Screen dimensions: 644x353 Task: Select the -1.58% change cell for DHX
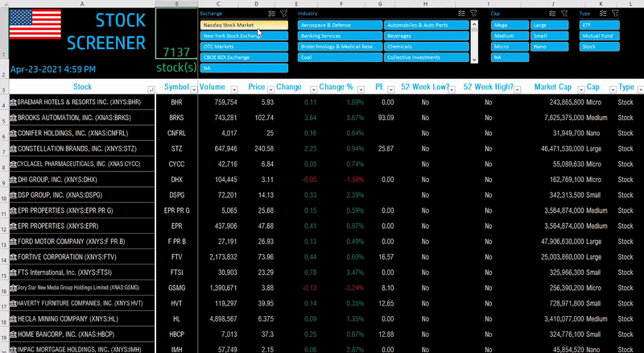341,180
